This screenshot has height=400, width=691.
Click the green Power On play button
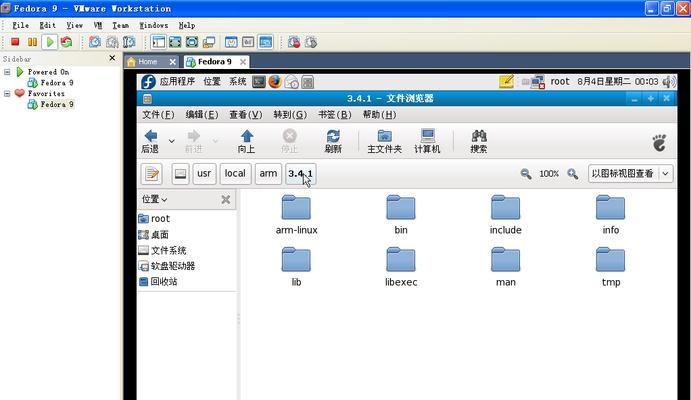click(50, 42)
